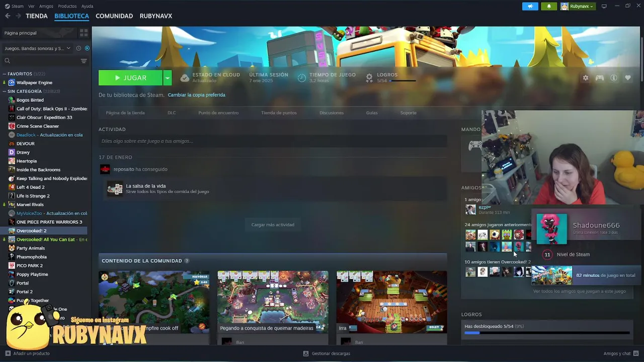
Task: Click the plus icon for Añadir un producto
Action: point(8,353)
